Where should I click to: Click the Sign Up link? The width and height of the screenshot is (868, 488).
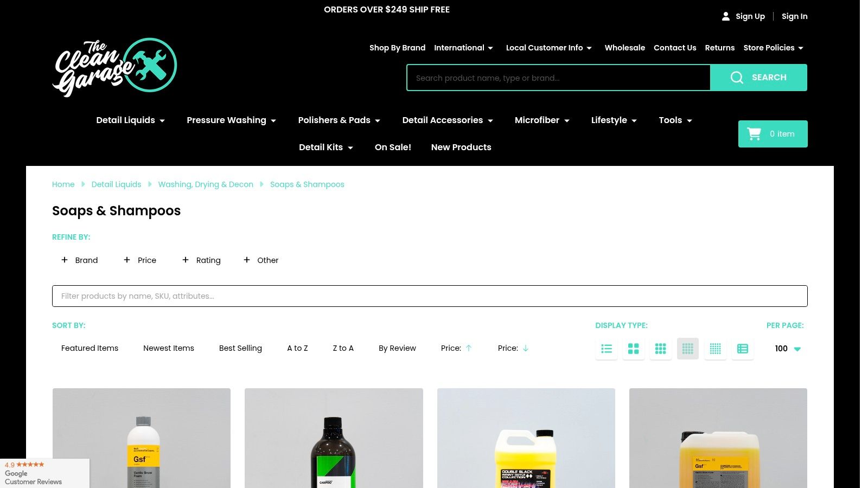pyautogui.click(x=750, y=16)
